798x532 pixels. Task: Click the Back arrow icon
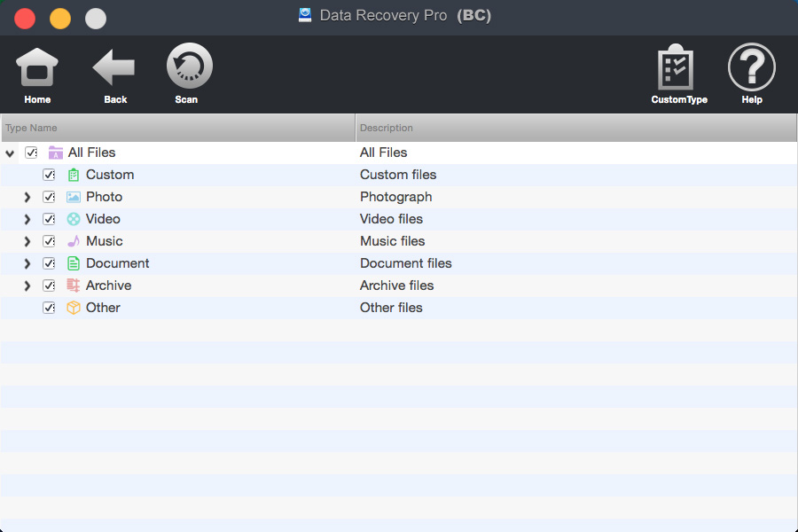tap(114, 67)
